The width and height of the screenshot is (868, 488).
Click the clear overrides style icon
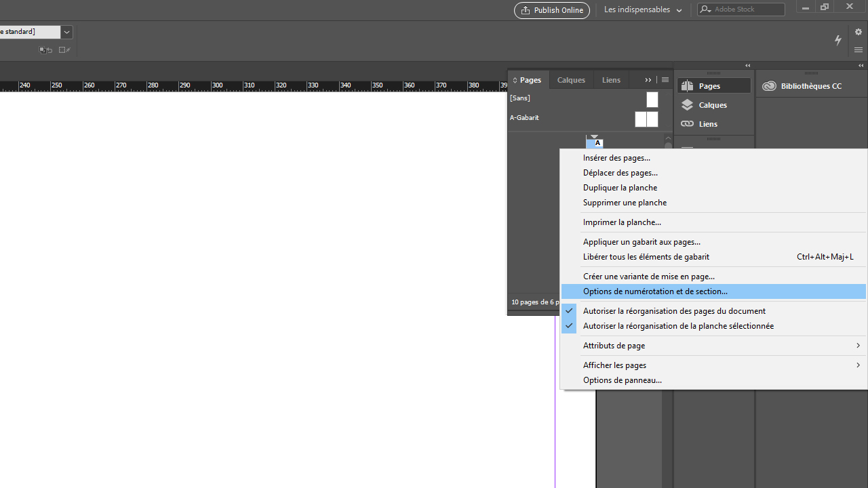[45, 50]
